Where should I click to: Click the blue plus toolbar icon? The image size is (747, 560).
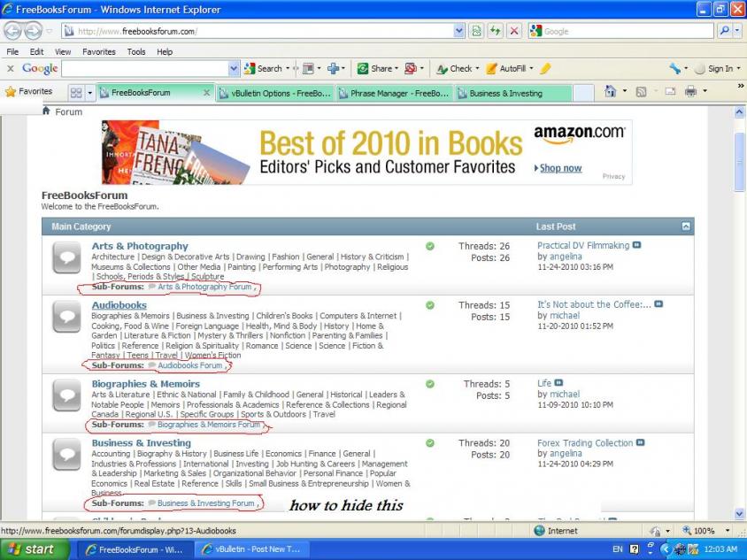333,69
